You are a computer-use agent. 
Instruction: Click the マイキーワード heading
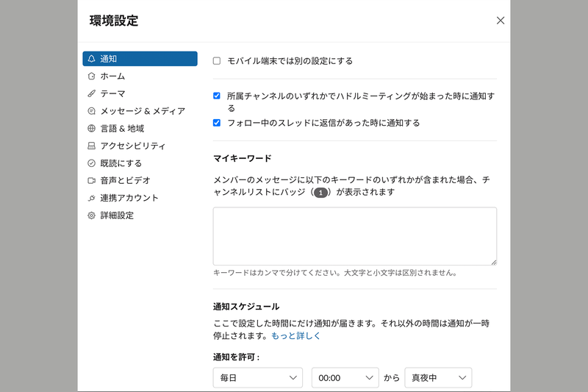point(243,158)
